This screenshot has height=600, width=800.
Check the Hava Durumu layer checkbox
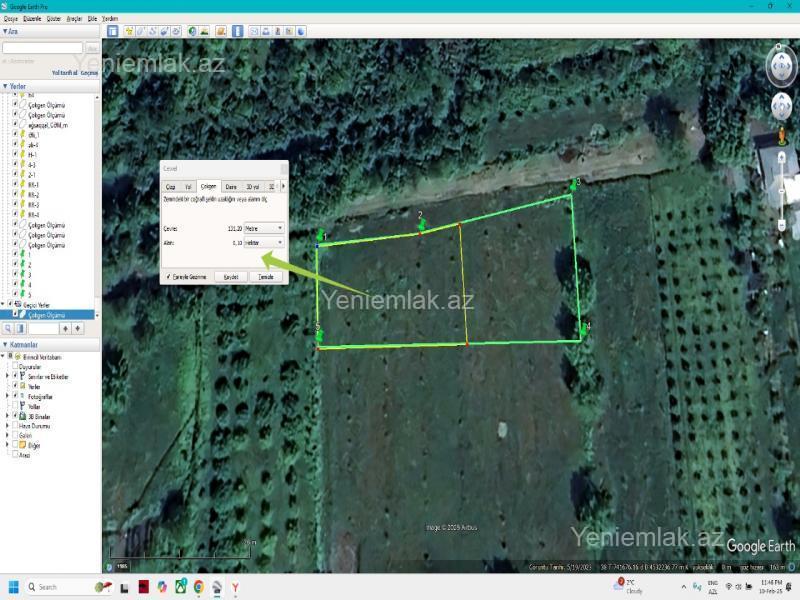click(15, 426)
